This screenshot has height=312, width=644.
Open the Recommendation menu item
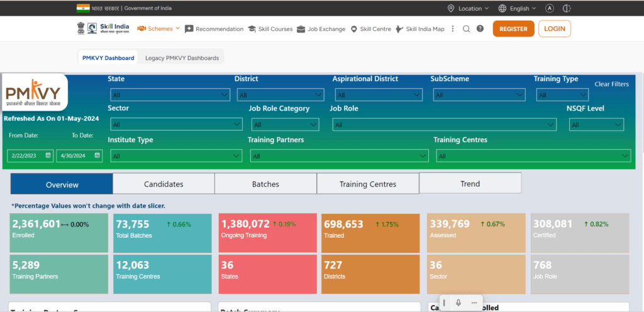[x=214, y=29]
